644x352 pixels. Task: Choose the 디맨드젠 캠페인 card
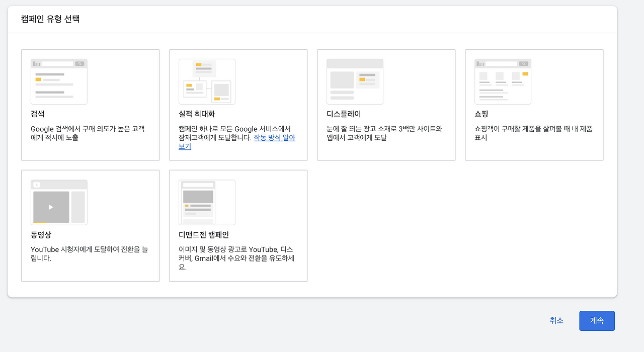(238, 225)
